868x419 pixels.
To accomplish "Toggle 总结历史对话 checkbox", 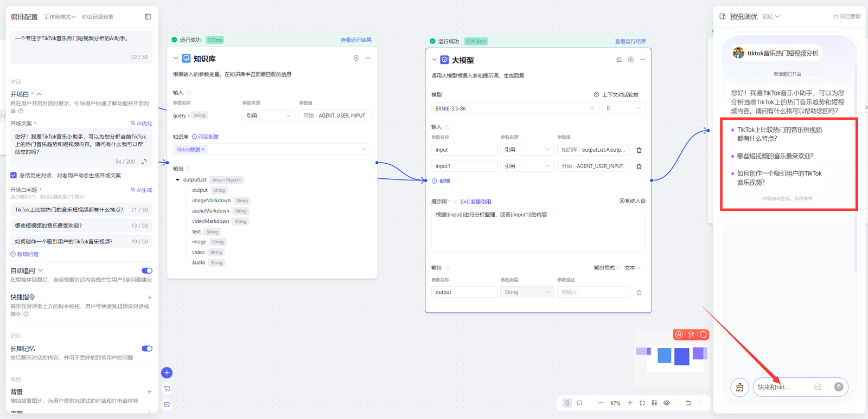I will 14,175.
